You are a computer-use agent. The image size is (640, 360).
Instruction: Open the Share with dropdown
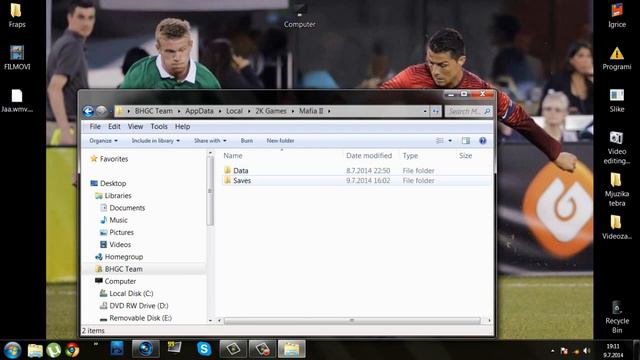[x=210, y=140]
